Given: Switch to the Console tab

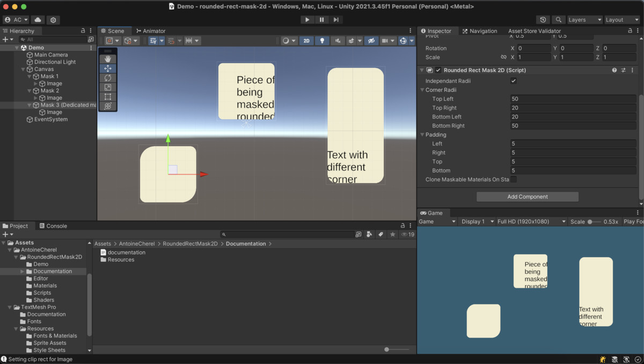Looking at the screenshot, I should (53, 226).
